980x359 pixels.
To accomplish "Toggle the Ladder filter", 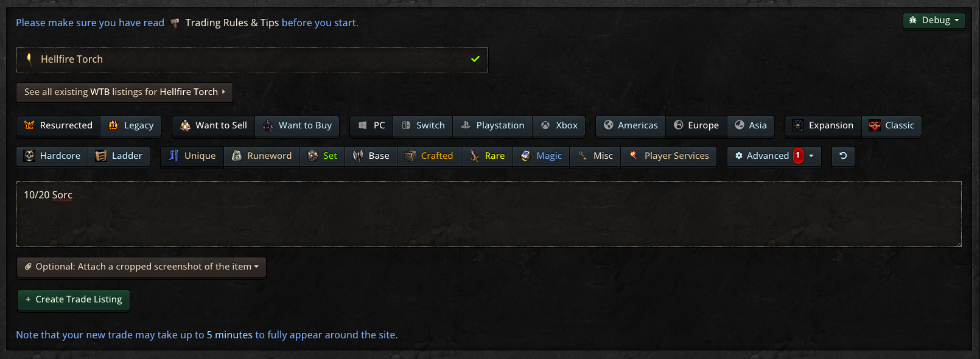I will [x=119, y=156].
